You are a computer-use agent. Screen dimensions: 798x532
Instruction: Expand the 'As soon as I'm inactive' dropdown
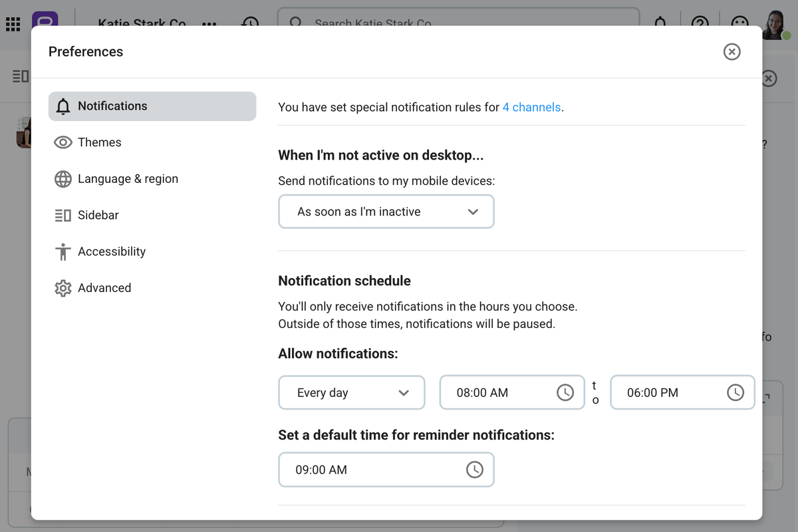tap(386, 211)
